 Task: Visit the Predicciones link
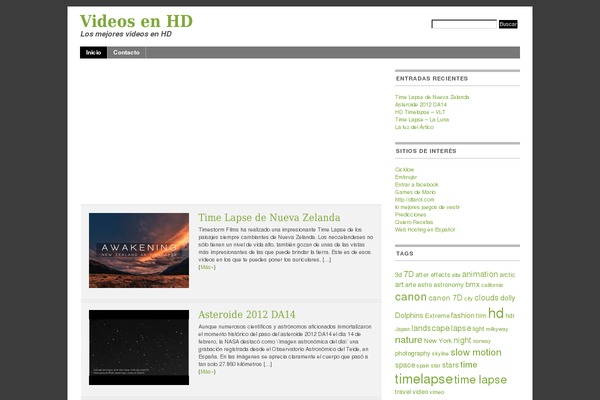410,214
